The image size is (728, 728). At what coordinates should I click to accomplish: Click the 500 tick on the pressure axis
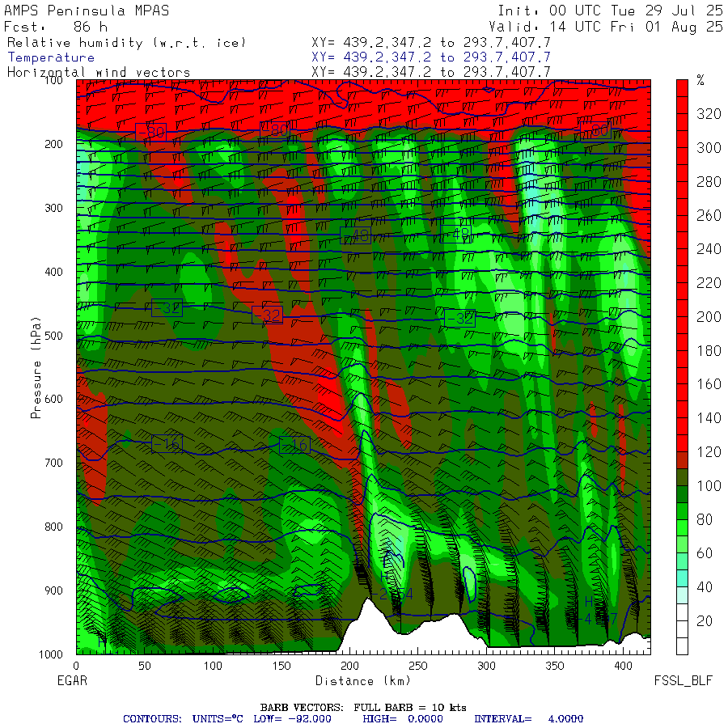[x=54, y=335]
